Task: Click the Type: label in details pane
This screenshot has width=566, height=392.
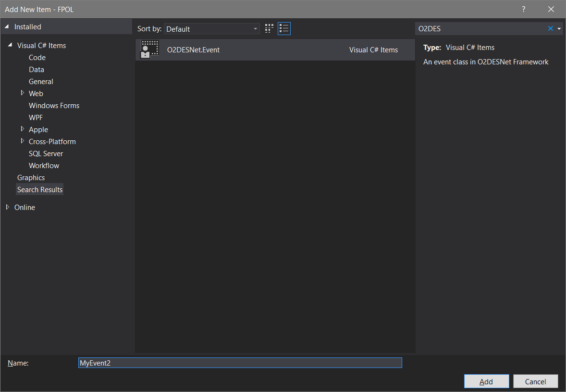Action: point(432,47)
